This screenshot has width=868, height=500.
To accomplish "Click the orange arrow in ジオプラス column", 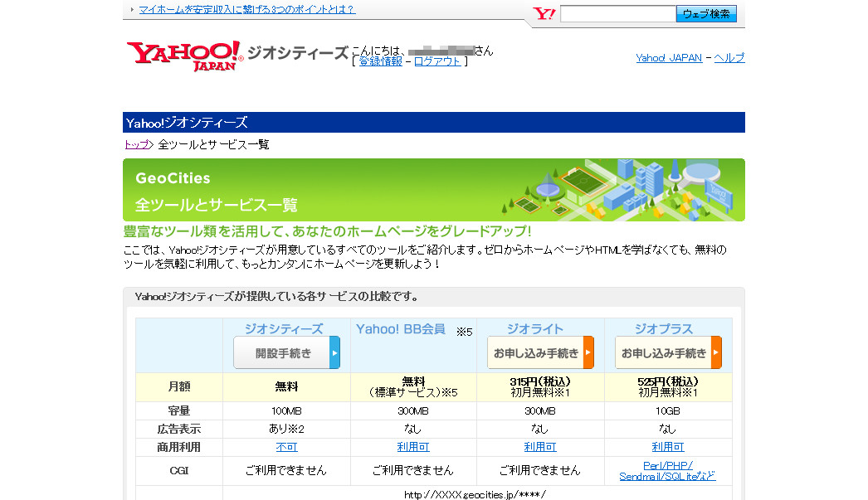I will coord(716,352).
